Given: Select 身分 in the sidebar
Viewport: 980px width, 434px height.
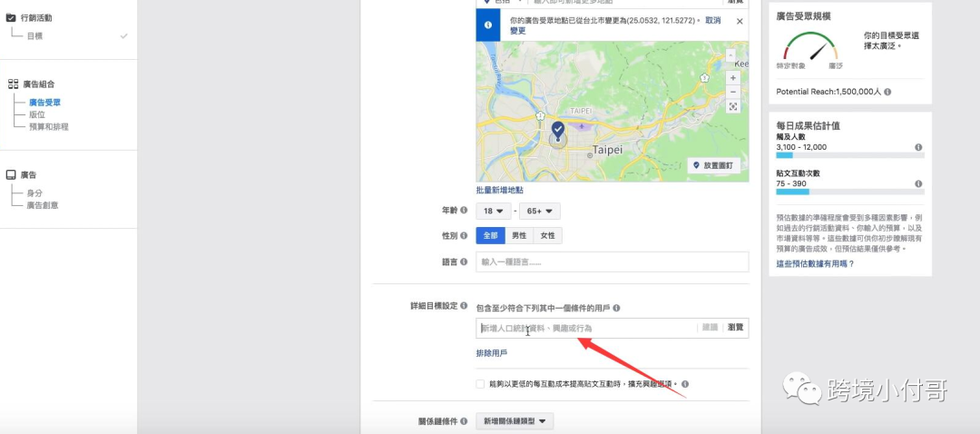Looking at the screenshot, I should [x=34, y=193].
